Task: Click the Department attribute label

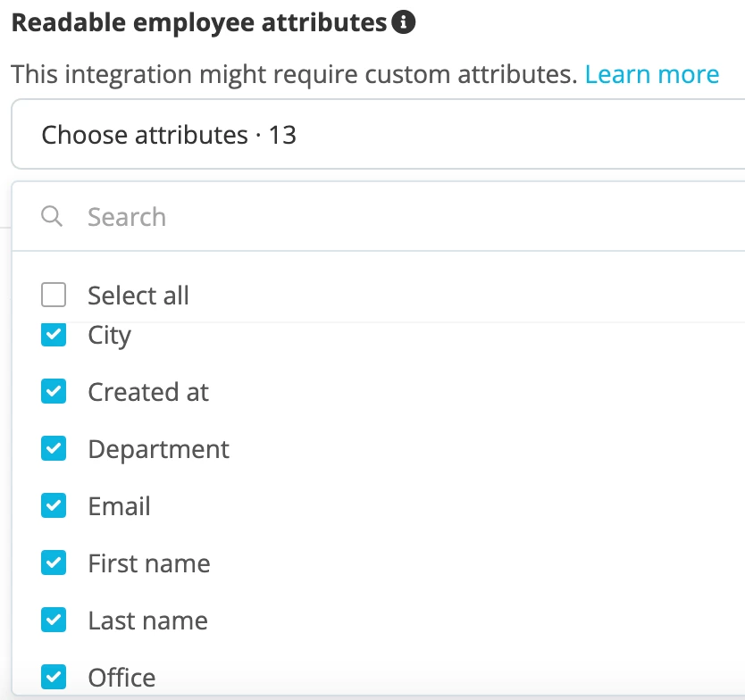Action: pos(159,449)
